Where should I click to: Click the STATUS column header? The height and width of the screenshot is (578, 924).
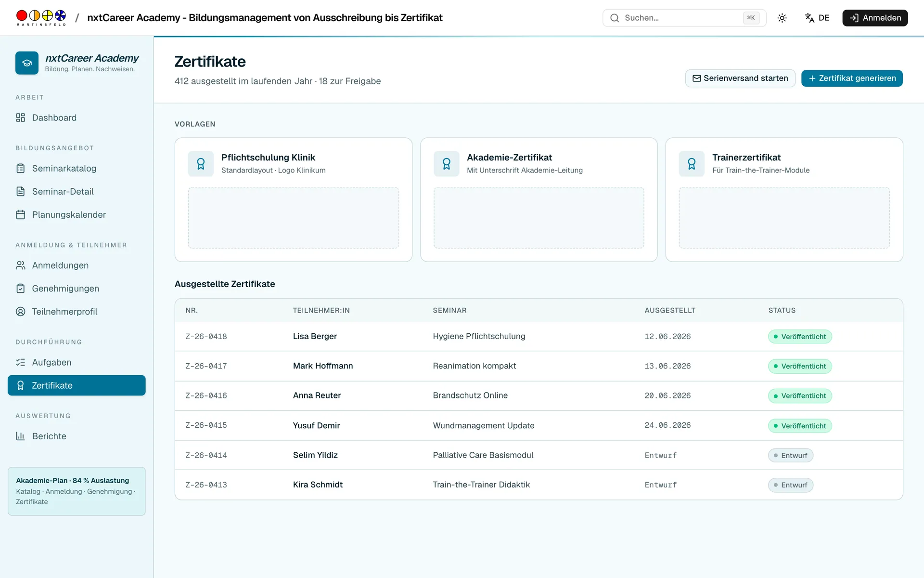782,310
